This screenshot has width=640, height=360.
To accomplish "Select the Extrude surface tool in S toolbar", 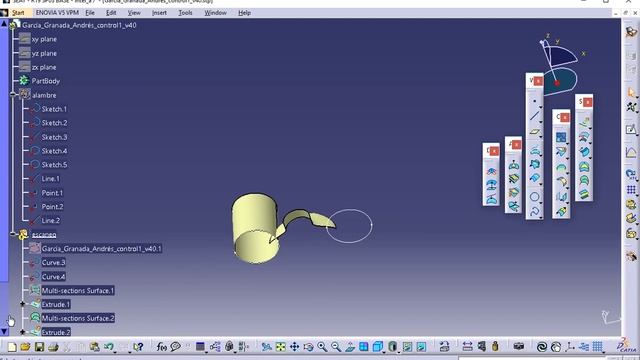I will click(x=584, y=121).
